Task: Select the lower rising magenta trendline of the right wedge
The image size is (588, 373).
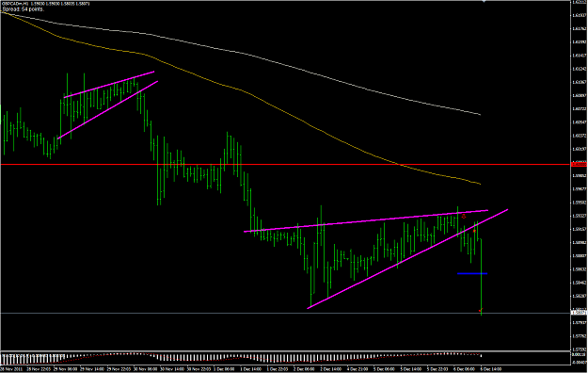Action: click(407, 259)
